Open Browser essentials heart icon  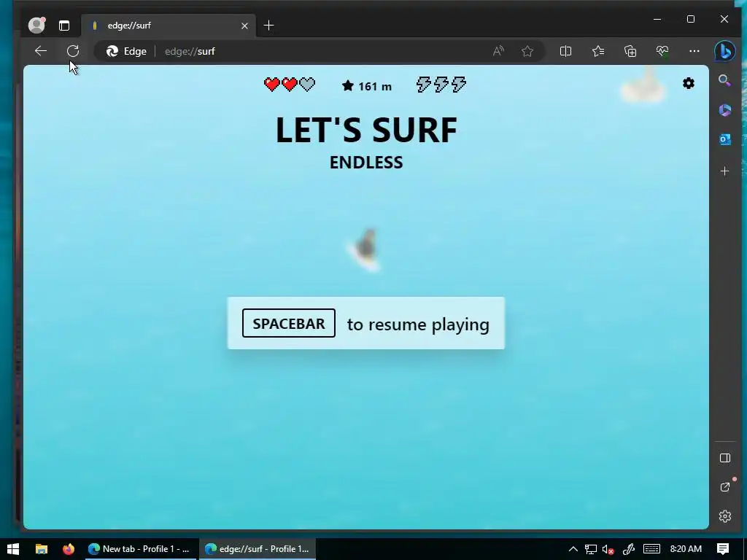[x=662, y=51]
